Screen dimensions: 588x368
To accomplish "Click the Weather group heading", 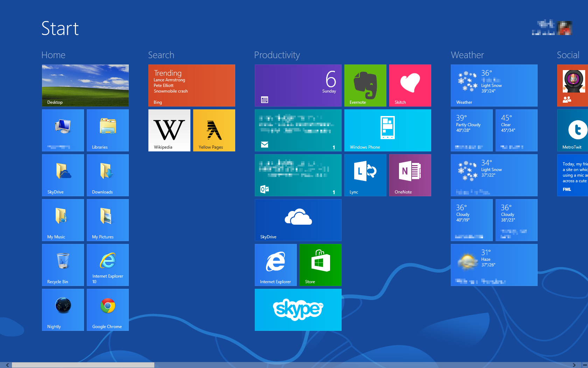I will 467,55.
